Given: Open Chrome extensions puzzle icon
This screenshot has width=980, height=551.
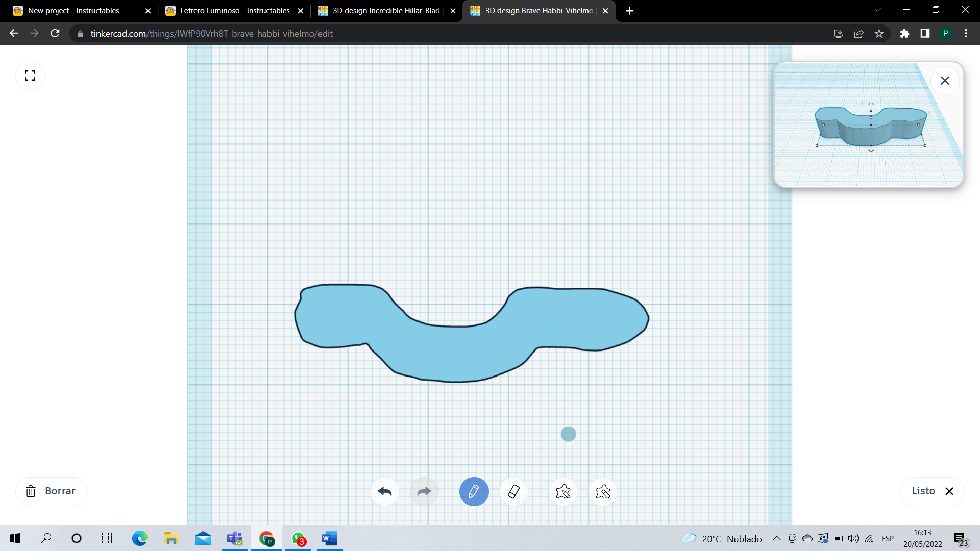Looking at the screenshot, I should click(904, 34).
